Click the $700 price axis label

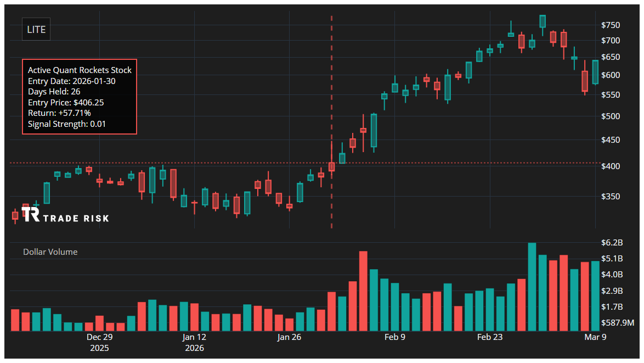point(611,40)
